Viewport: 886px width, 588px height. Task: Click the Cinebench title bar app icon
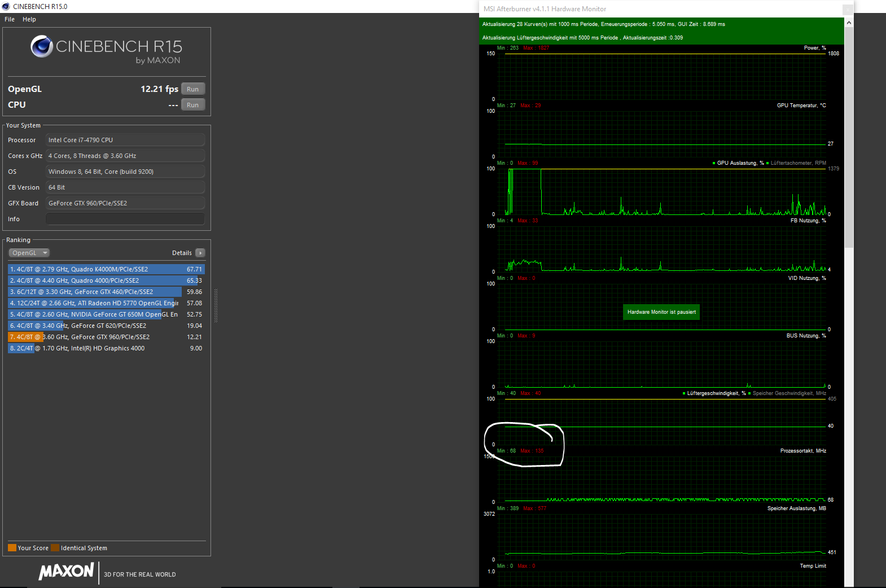6,6
